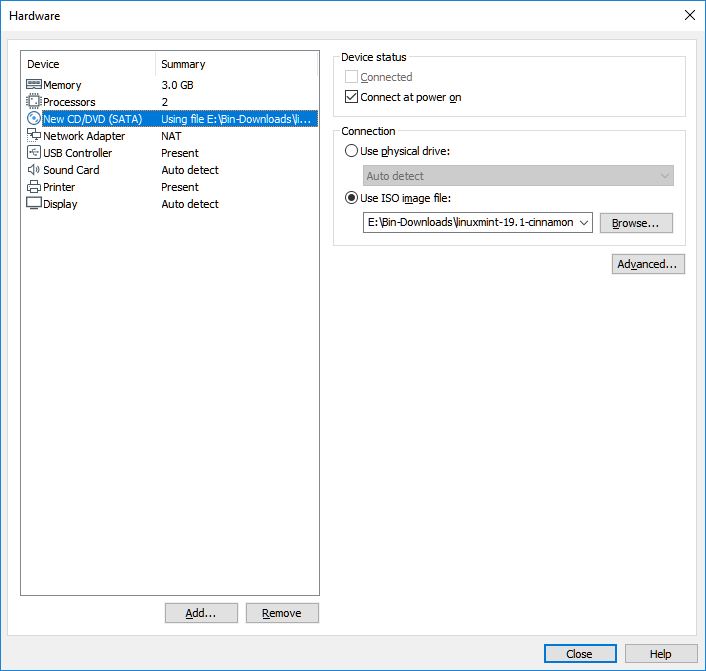The image size is (706, 671).
Task: Select the Network Adapter row label
Action: pos(84,136)
